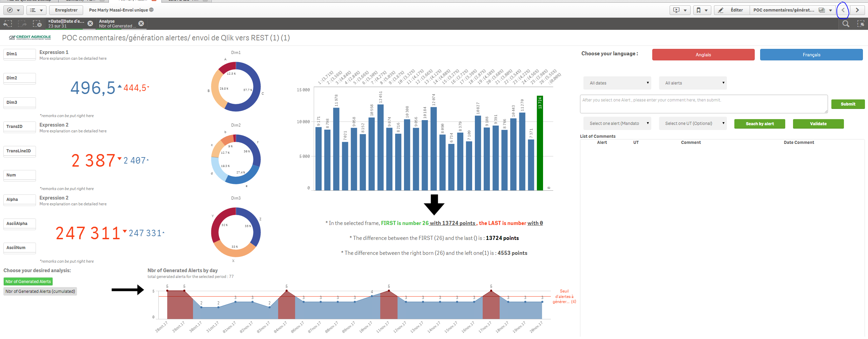
Task: Step forward in selection history
Action: (22, 24)
